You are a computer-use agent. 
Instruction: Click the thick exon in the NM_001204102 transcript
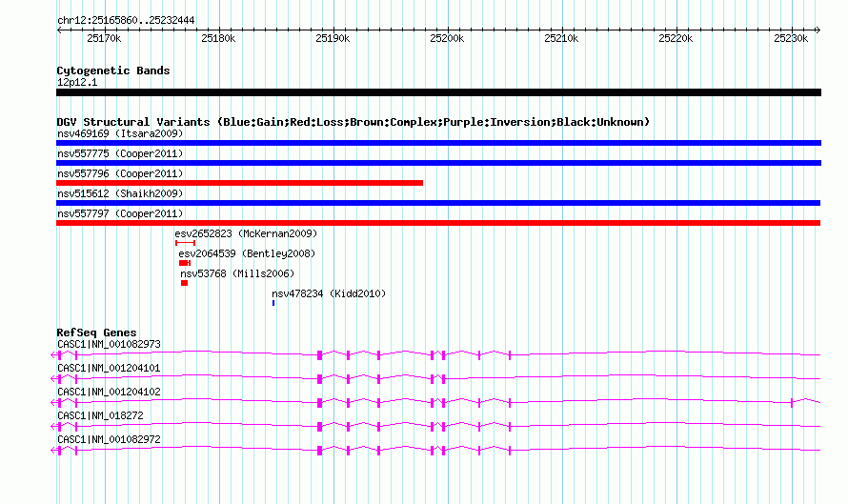[x=319, y=403]
